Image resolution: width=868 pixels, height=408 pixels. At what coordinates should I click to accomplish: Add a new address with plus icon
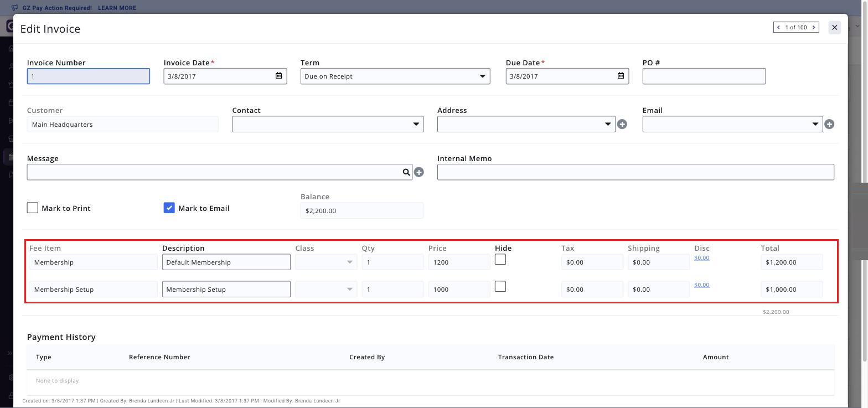click(622, 124)
